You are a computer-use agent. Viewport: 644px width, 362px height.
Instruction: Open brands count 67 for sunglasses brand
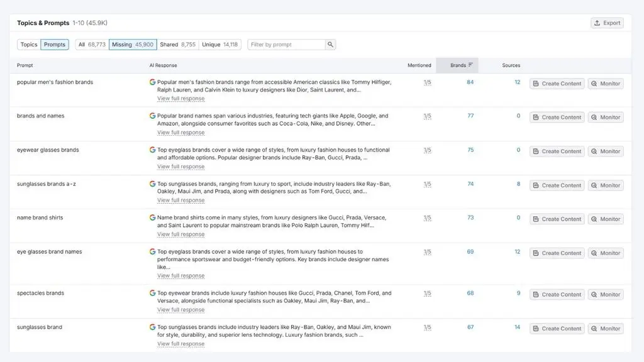[470, 327]
